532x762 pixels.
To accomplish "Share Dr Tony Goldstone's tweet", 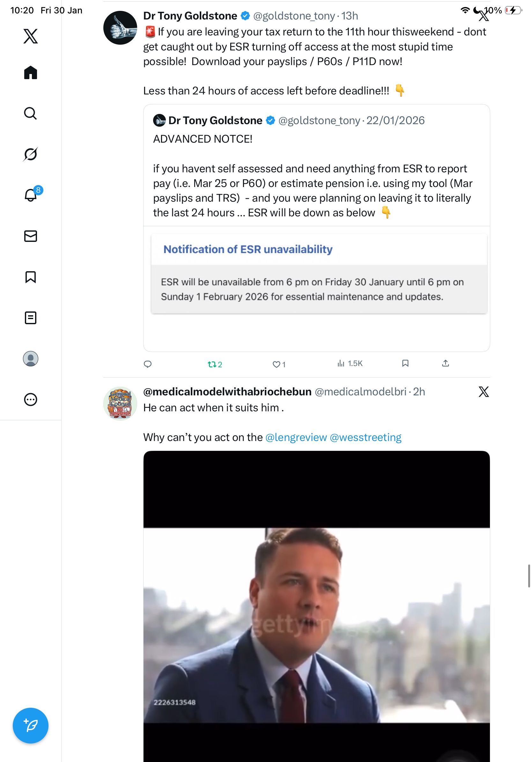I will 446,363.
